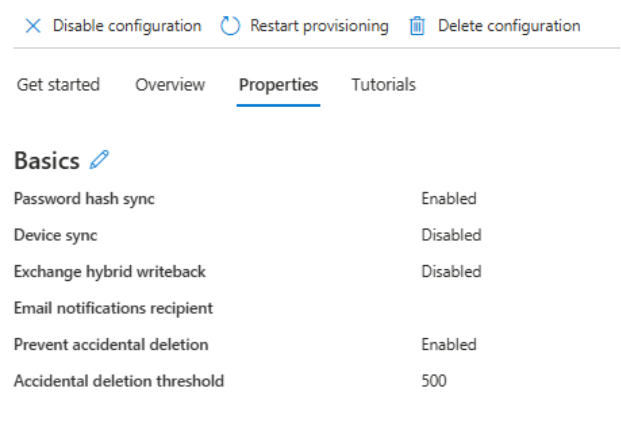Select the accidental deletion threshold value 500
Image resolution: width=621 pixels, height=424 pixels.
(434, 381)
